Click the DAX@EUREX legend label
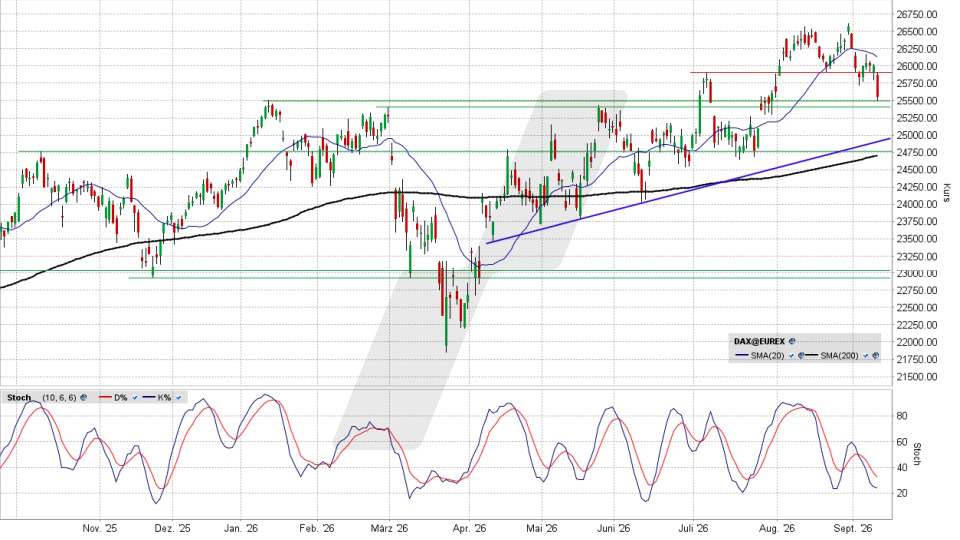Image resolution: width=960 pixels, height=540 pixels. pos(759,341)
